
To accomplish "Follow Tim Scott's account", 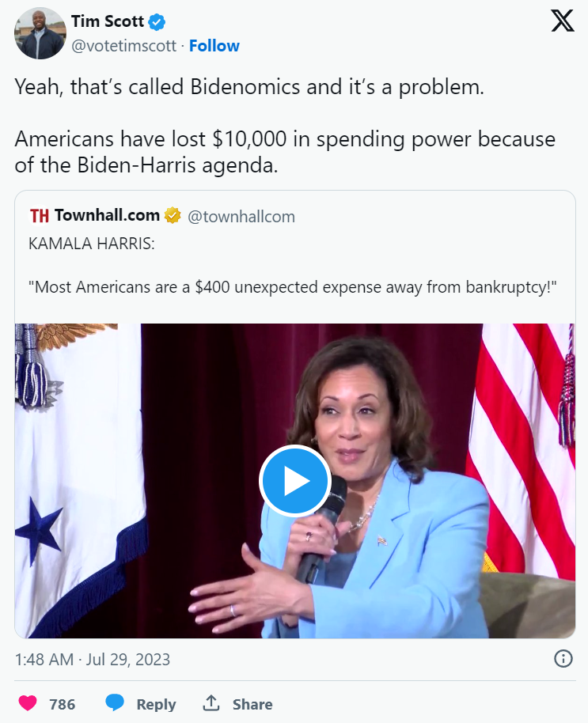I will tap(214, 46).
